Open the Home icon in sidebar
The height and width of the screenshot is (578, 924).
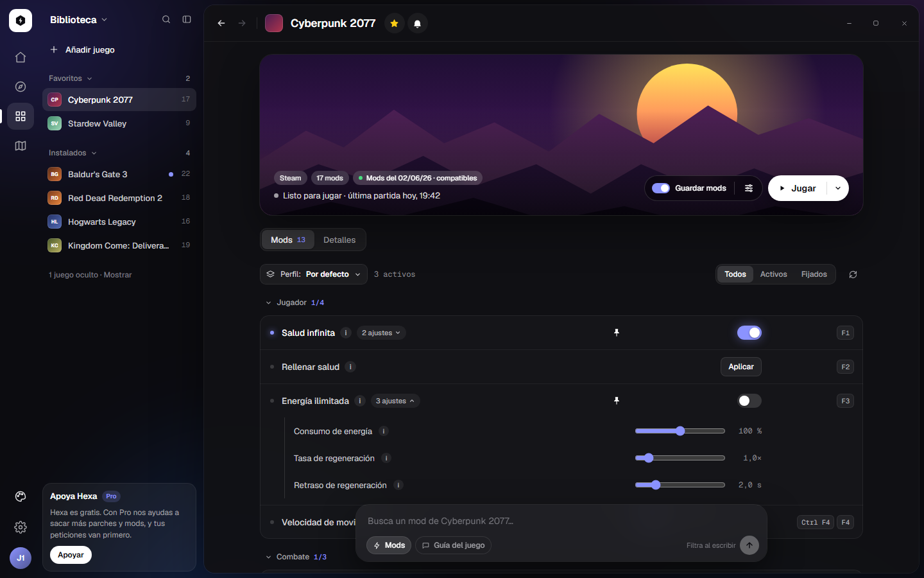(x=21, y=57)
